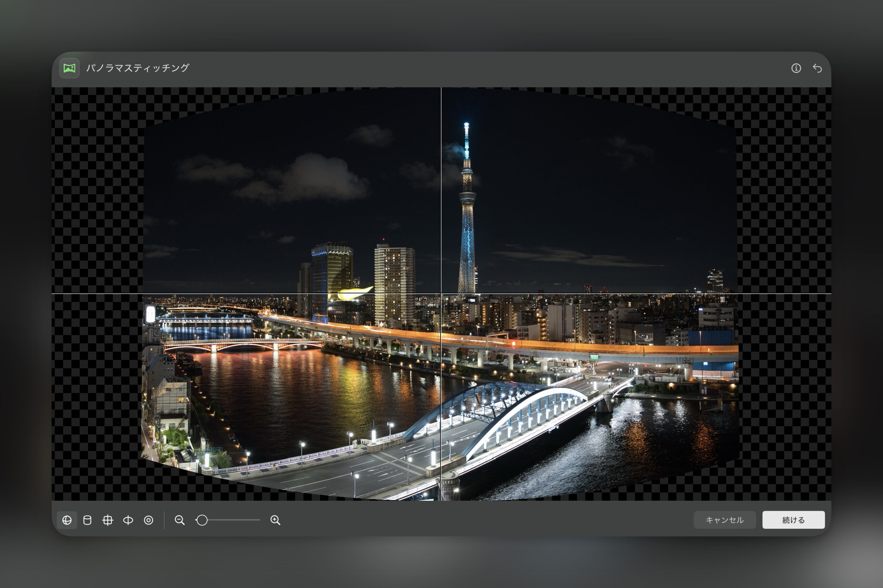The height and width of the screenshot is (588, 883).
Task: Click the illuminated Skytree tower in preview
Action: pos(467,225)
